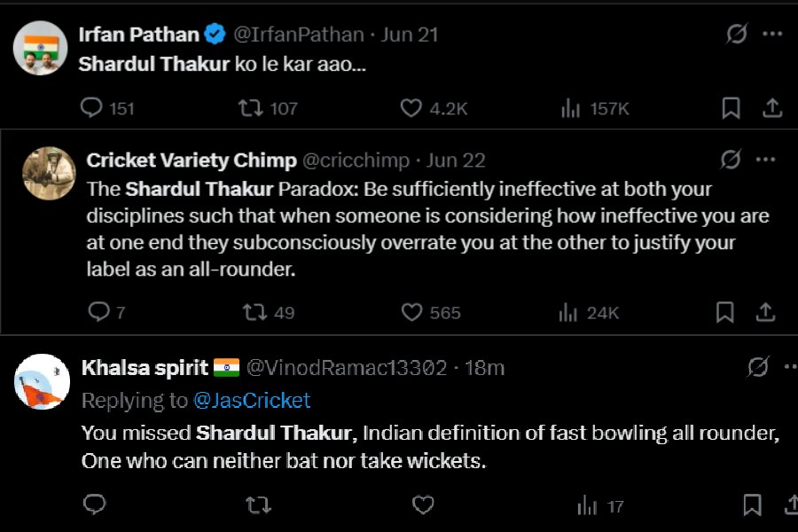Open Grok icon on Irfan Pathan's tweet
This screenshot has height=532, width=798.
tap(736, 35)
